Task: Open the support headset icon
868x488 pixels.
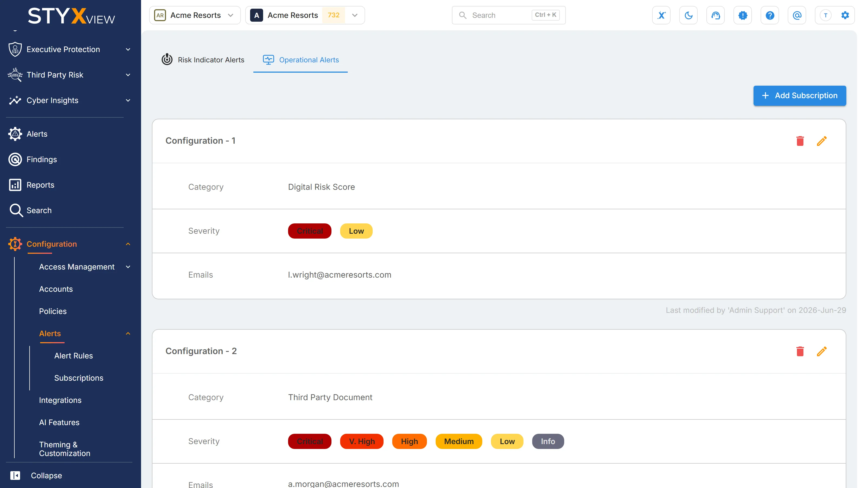Action: pos(715,15)
